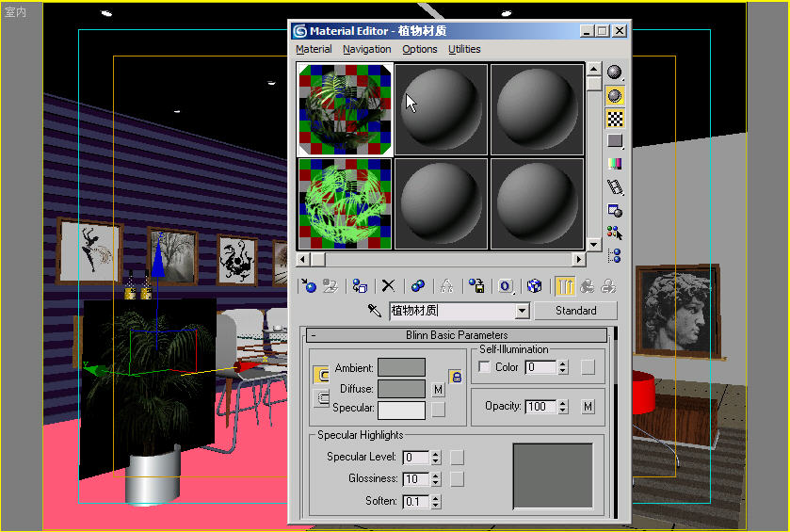
Task: Pick material from object with eyedropper
Action: [374, 311]
